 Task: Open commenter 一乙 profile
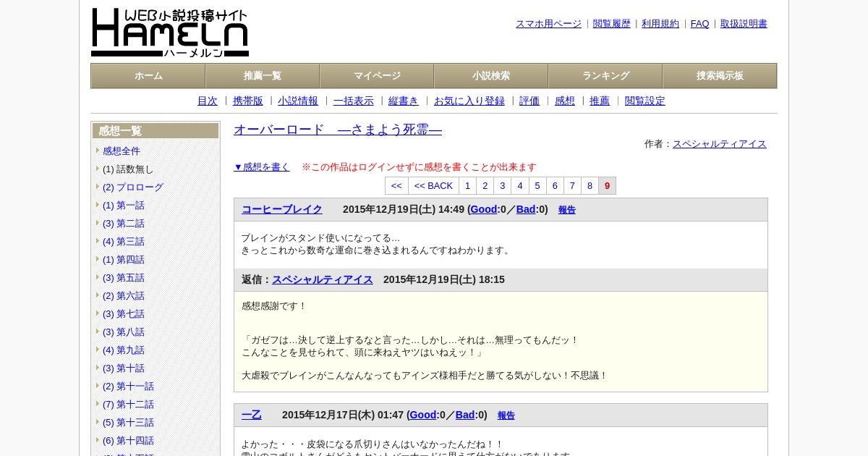pyautogui.click(x=252, y=415)
